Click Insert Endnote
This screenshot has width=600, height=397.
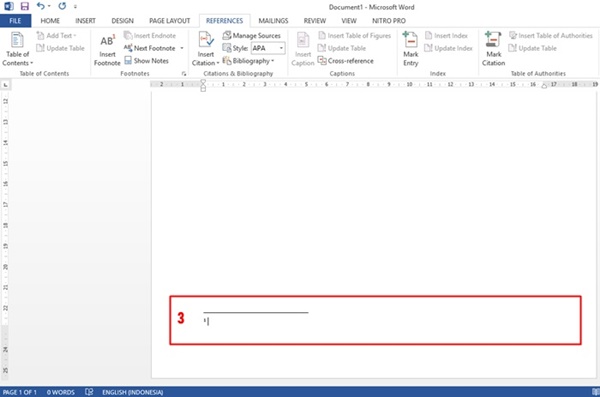pos(150,36)
